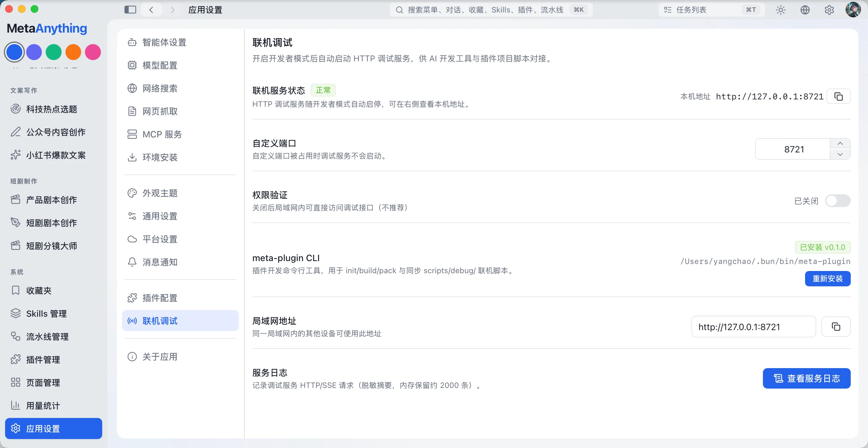Decrease the 自定义端口 port value
The height and width of the screenshot is (448, 868).
click(840, 154)
